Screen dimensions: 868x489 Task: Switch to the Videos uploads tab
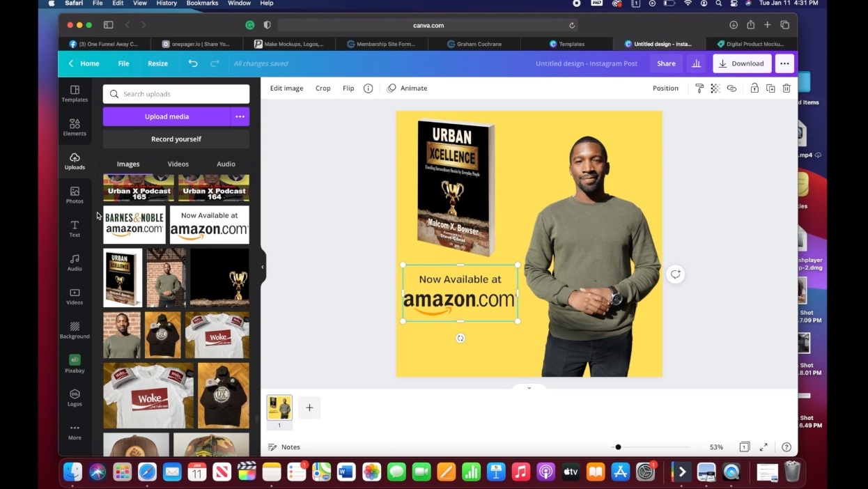[178, 164]
